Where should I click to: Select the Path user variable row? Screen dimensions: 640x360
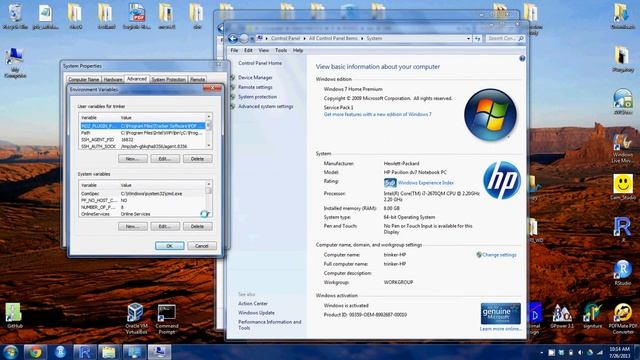click(x=142, y=133)
